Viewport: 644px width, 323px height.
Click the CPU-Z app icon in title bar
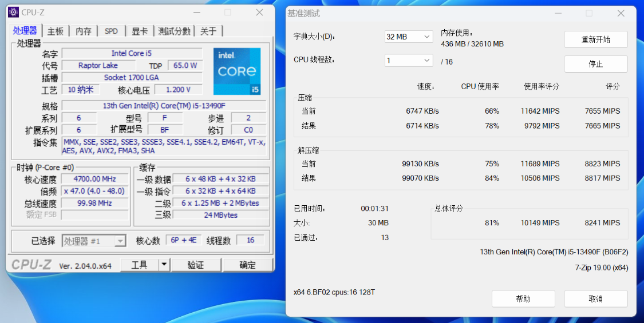(x=14, y=13)
